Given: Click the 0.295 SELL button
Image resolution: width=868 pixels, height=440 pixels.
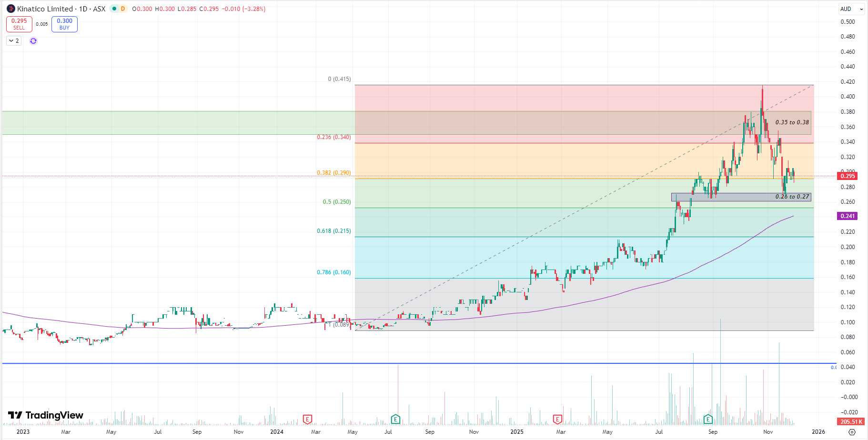Looking at the screenshot, I should [19, 24].
